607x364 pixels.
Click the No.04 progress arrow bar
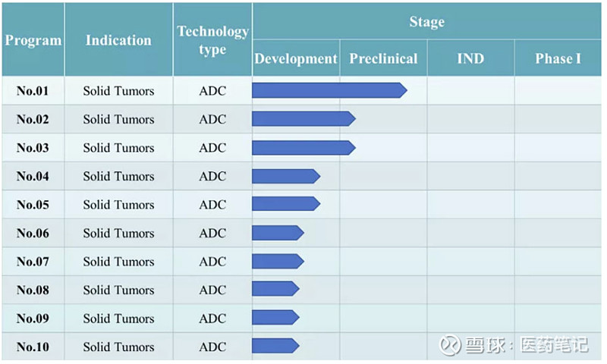click(285, 176)
